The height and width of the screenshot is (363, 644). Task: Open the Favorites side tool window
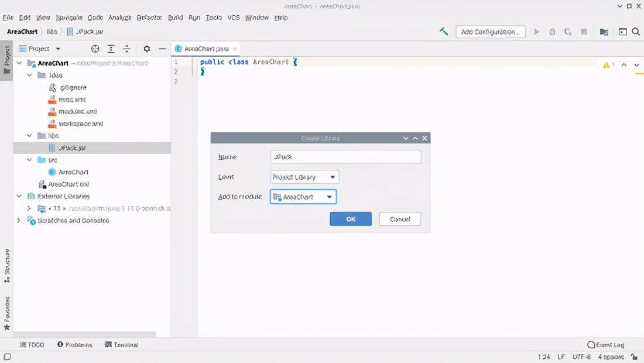pos(6,313)
